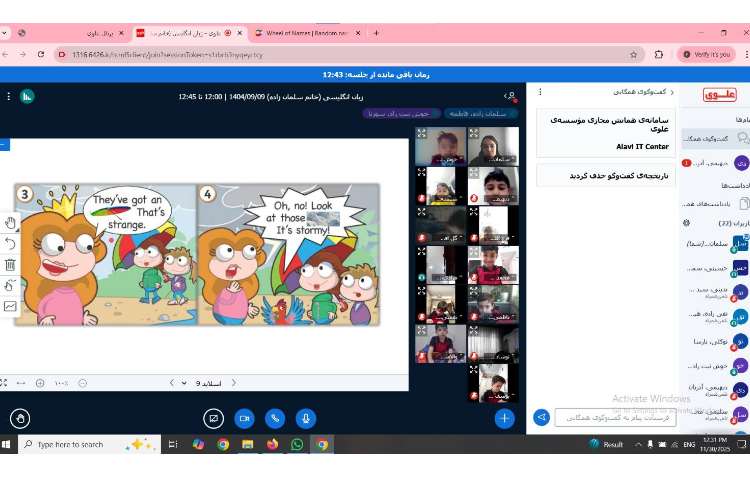Open WhatsApp from the Windows taskbar
Image resolution: width=750 pixels, height=480 pixels.
297,444
